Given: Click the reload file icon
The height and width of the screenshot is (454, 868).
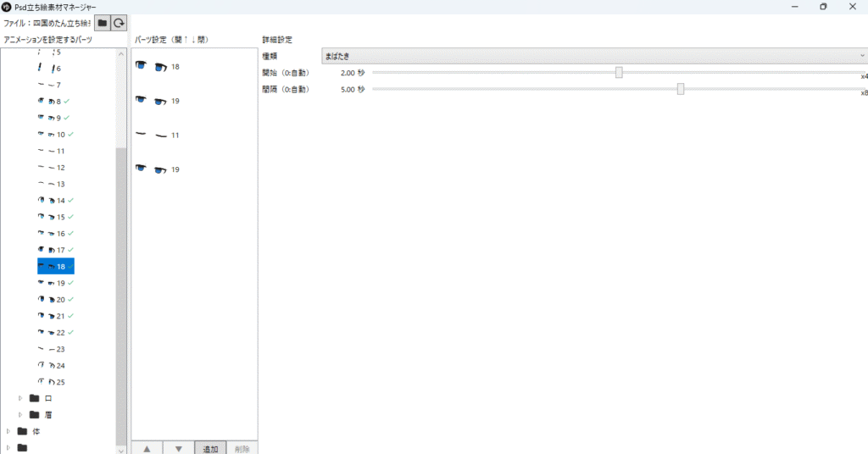Looking at the screenshot, I should [120, 24].
